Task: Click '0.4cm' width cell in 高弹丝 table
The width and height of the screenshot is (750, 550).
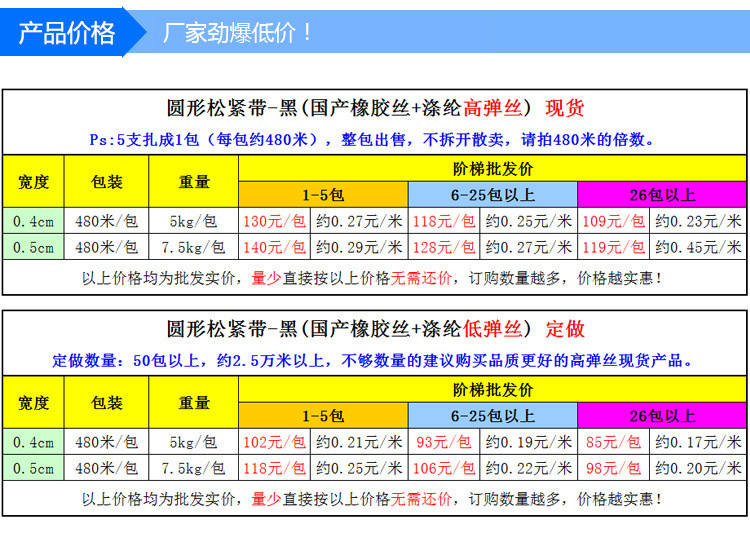Action: click(33, 221)
